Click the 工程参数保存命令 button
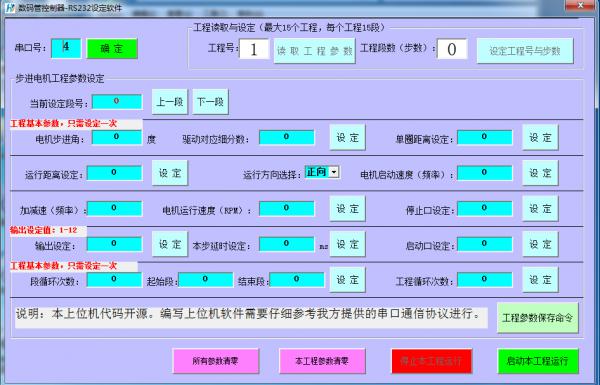The image size is (600, 385). point(538,318)
